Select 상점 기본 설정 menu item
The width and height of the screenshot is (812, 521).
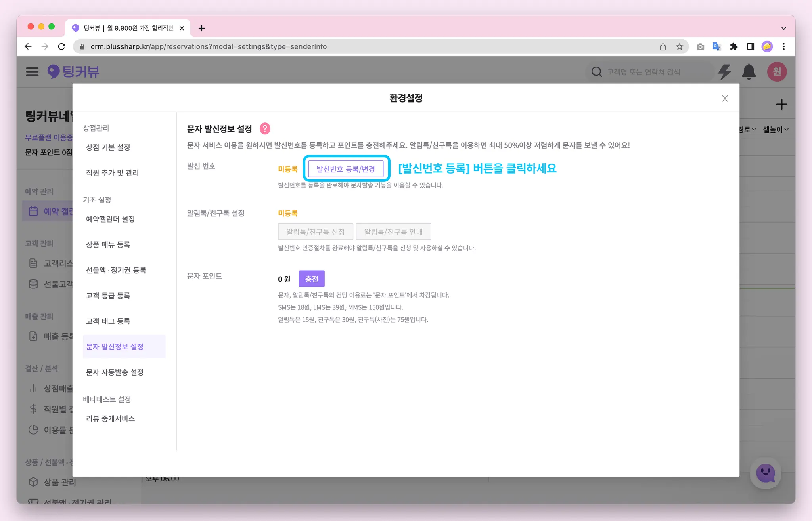[108, 147]
